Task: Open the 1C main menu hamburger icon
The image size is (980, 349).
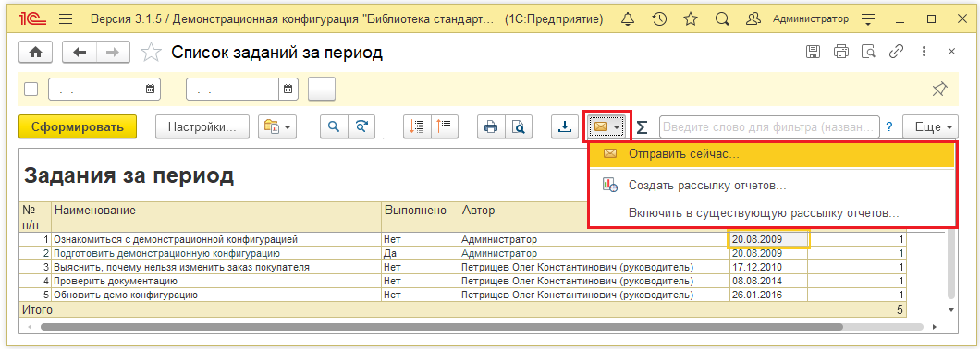Action: pos(65,19)
